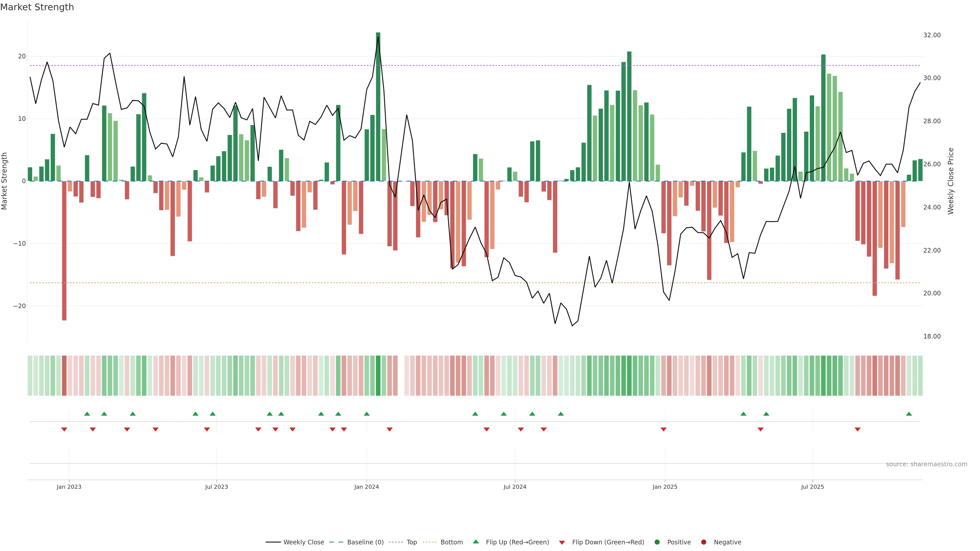Click the Negative red circle legend icon

pos(703,542)
